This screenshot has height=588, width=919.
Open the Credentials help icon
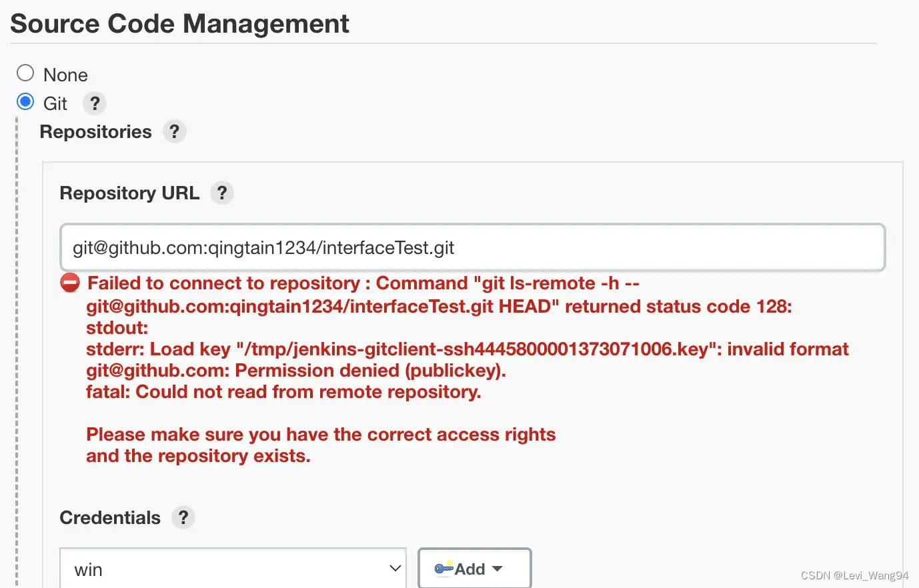183,517
